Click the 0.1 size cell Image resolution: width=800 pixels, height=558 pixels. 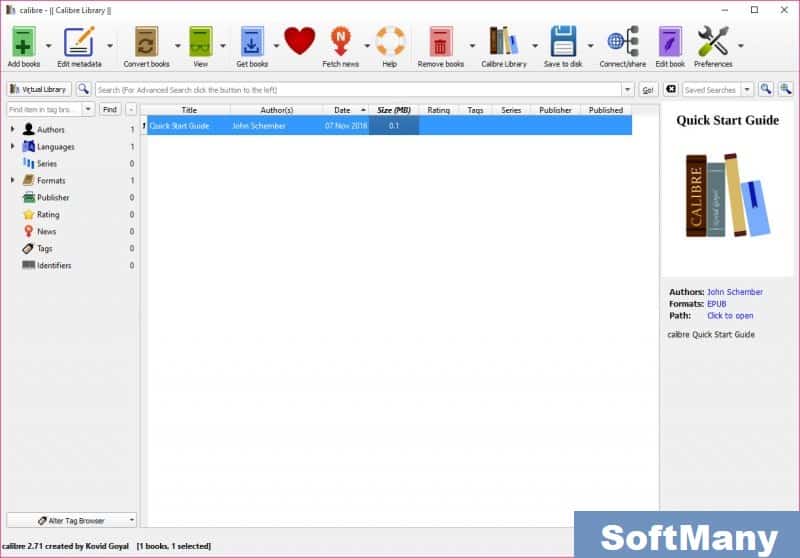click(x=393, y=125)
